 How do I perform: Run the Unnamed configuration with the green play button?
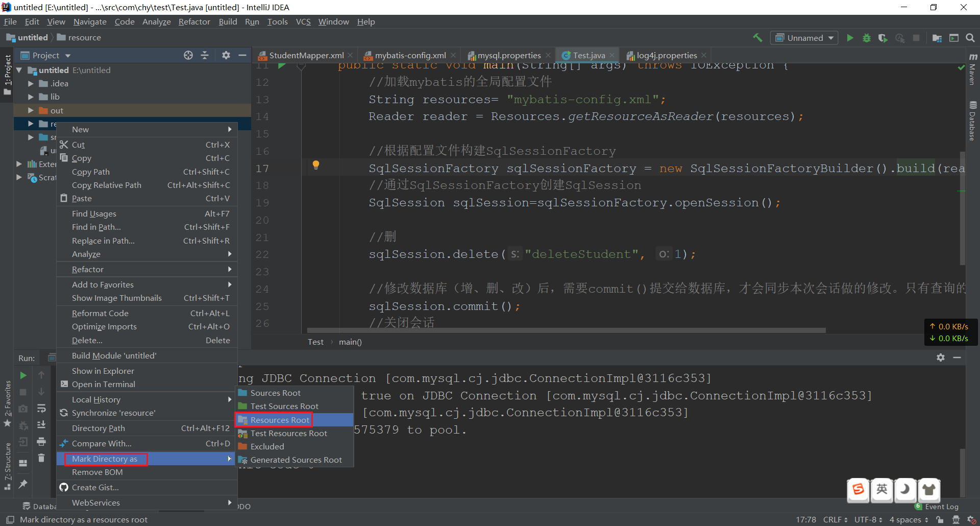tap(850, 38)
